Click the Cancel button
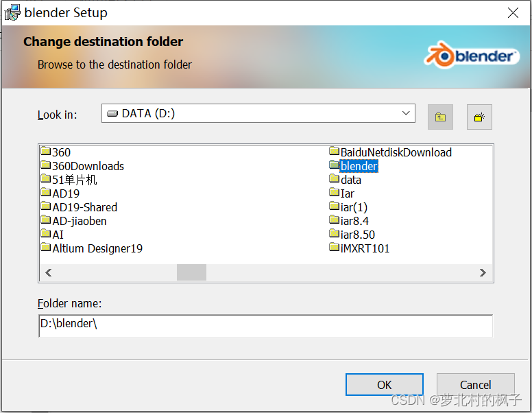The height and width of the screenshot is (413, 532). point(475,385)
